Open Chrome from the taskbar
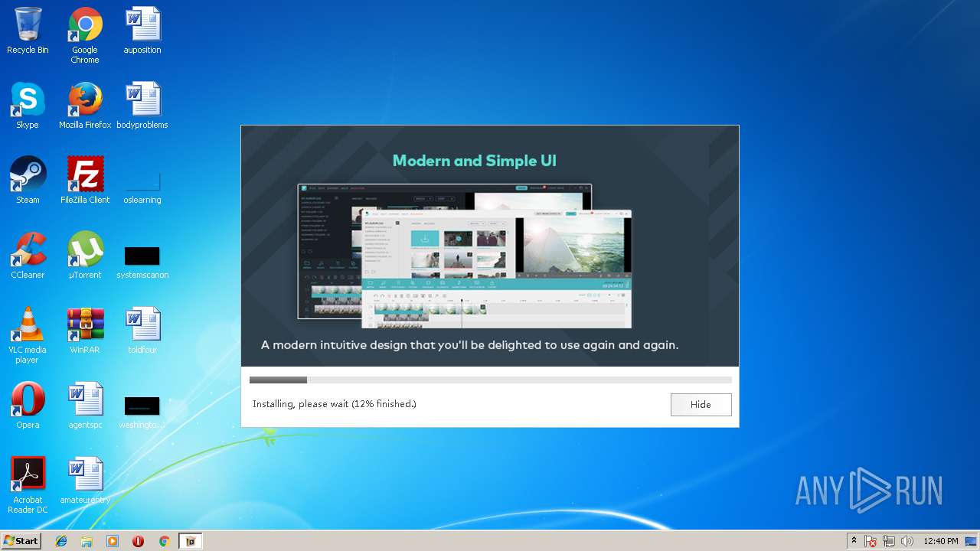Viewport: 980px width, 551px height. click(164, 541)
